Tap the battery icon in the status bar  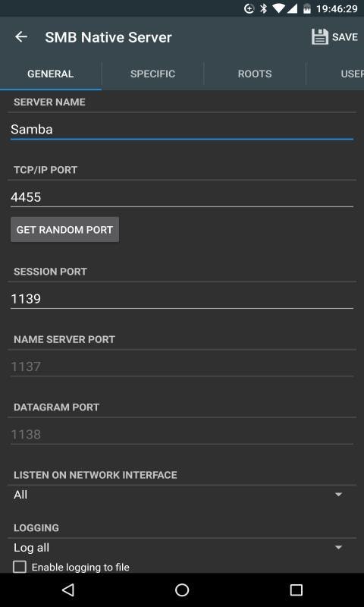tap(307, 8)
